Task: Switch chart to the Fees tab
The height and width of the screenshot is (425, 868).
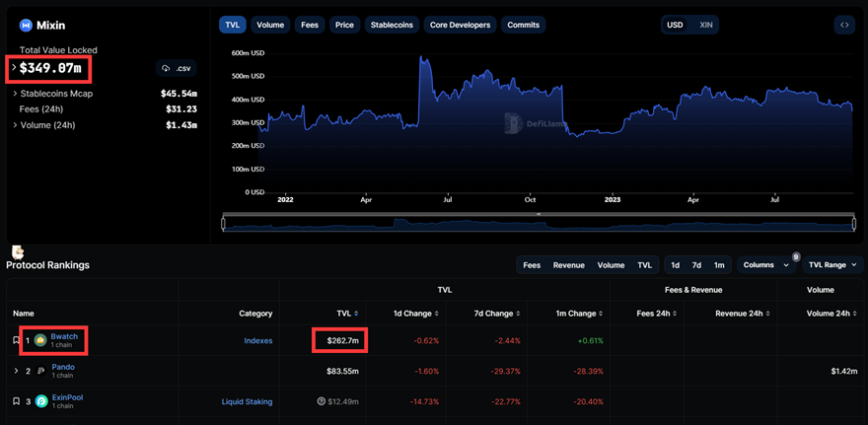Action: pos(310,25)
